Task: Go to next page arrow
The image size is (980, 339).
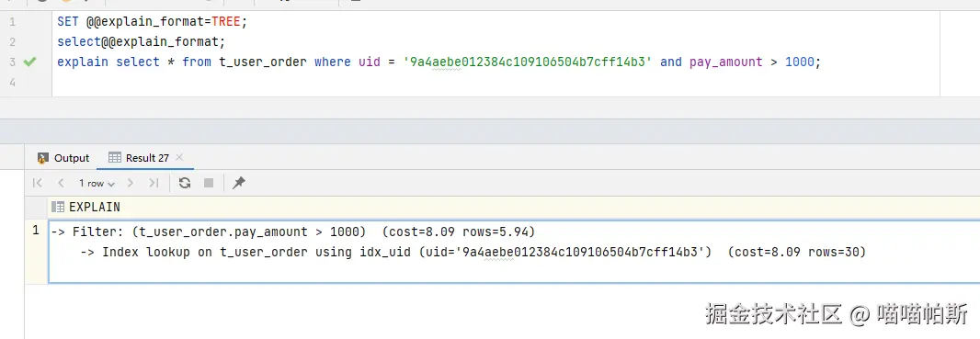Action: 131,183
